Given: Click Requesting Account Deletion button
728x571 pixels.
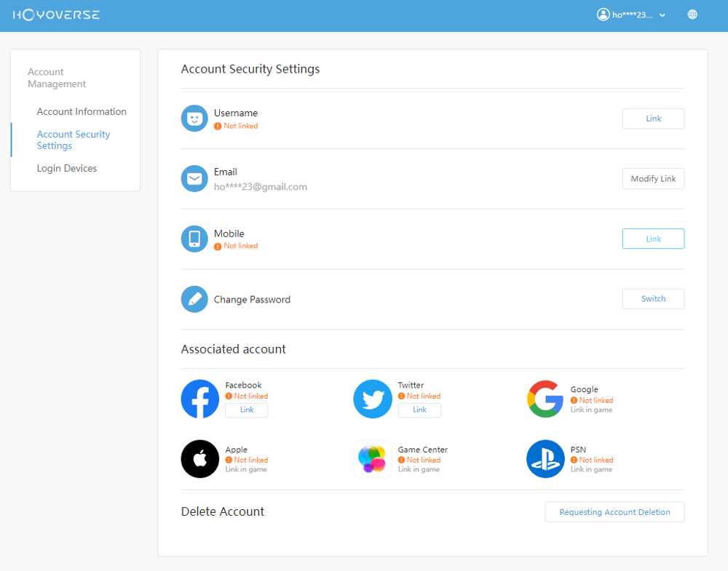Looking at the screenshot, I should [x=614, y=511].
